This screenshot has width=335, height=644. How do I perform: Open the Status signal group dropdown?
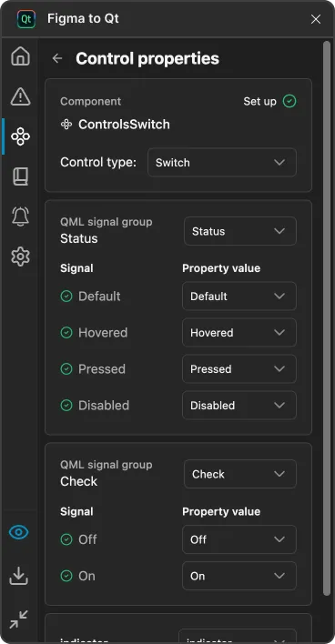240,231
